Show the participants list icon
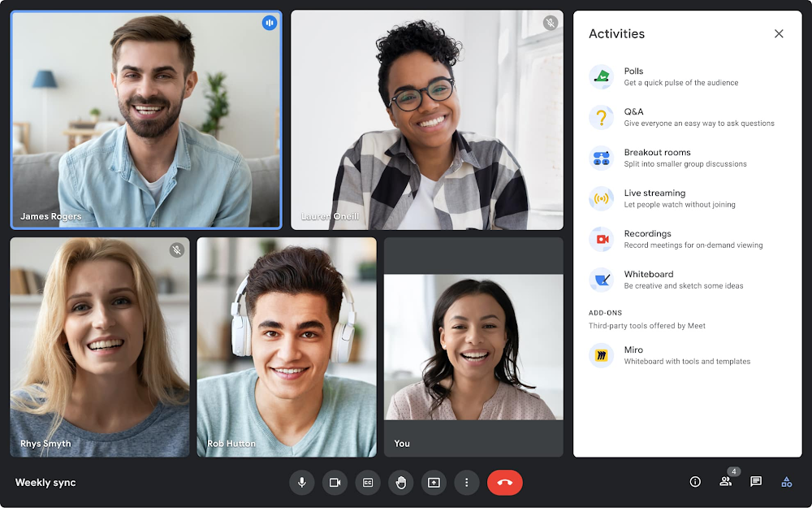This screenshot has width=812, height=508. pyautogui.click(x=725, y=482)
